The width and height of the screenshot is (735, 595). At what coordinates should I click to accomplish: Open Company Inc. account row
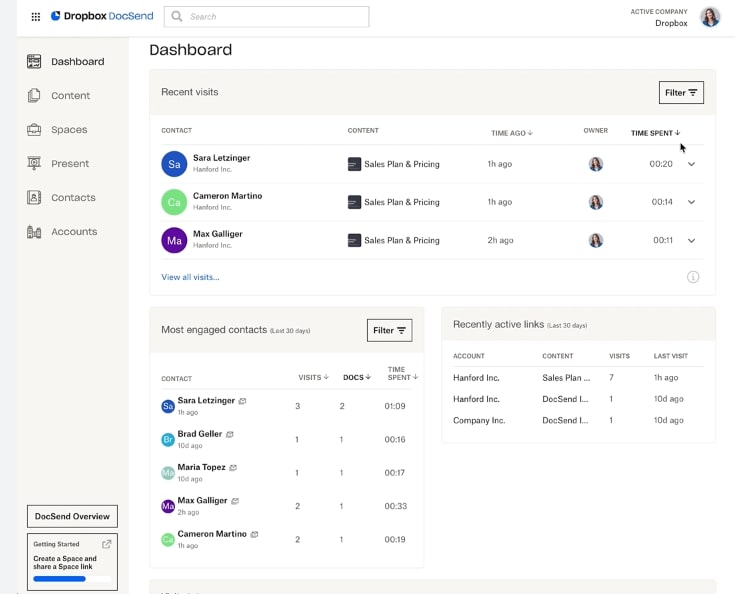pos(578,420)
